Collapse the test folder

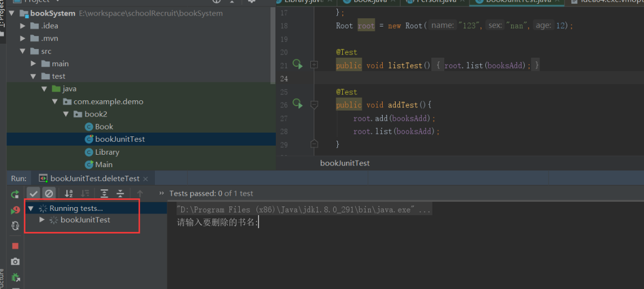[x=33, y=77]
